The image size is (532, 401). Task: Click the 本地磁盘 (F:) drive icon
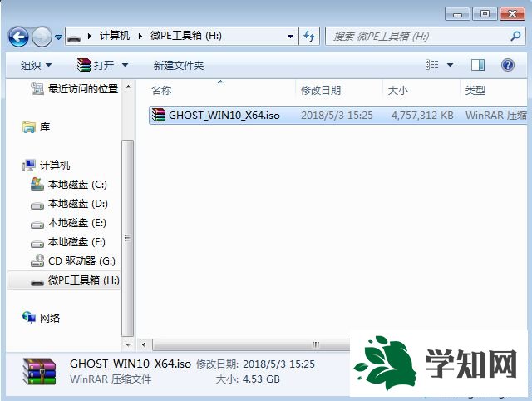coord(37,244)
